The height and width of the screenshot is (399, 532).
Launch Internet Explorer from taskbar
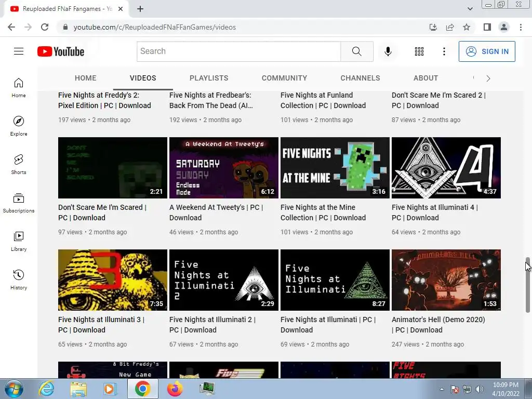[x=46, y=389]
